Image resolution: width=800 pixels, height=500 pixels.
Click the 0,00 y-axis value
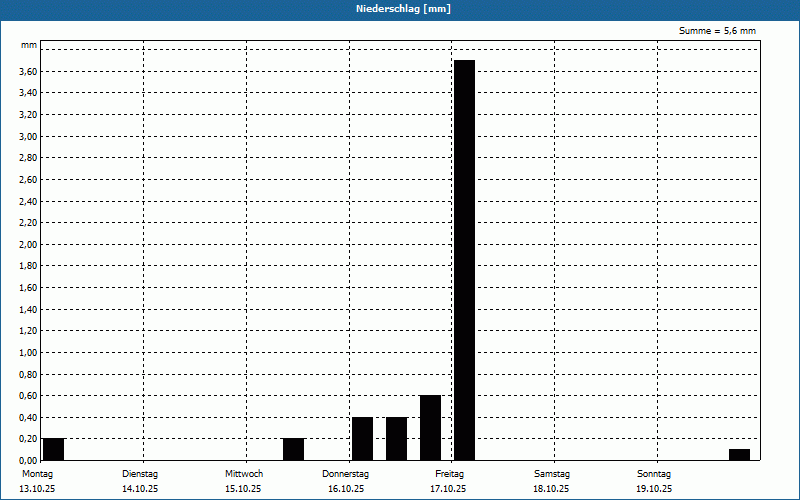[x=28, y=460]
